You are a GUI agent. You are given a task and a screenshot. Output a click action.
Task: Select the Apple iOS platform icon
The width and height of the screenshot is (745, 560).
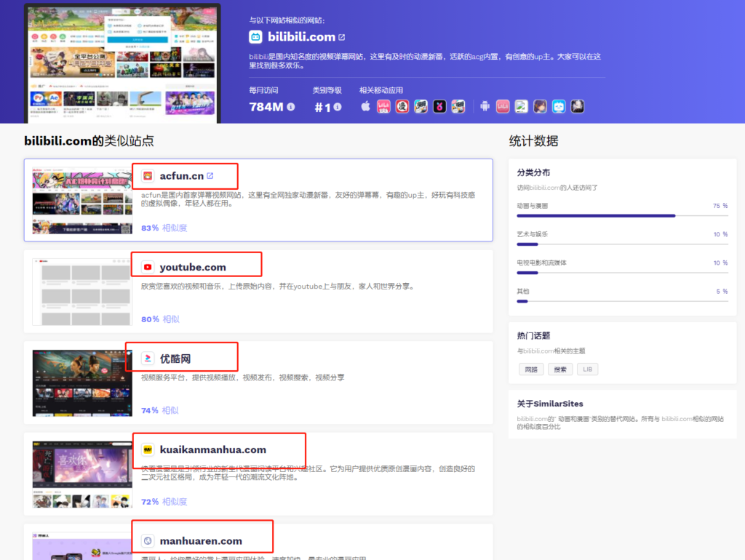[365, 106]
